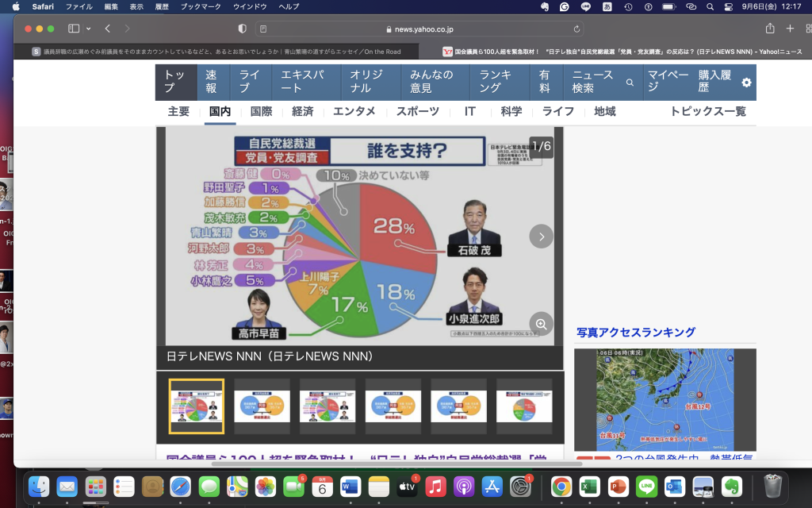The image size is (812, 508).
Task: Open Google Chrome from the Dock
Action: coord(561,486)
